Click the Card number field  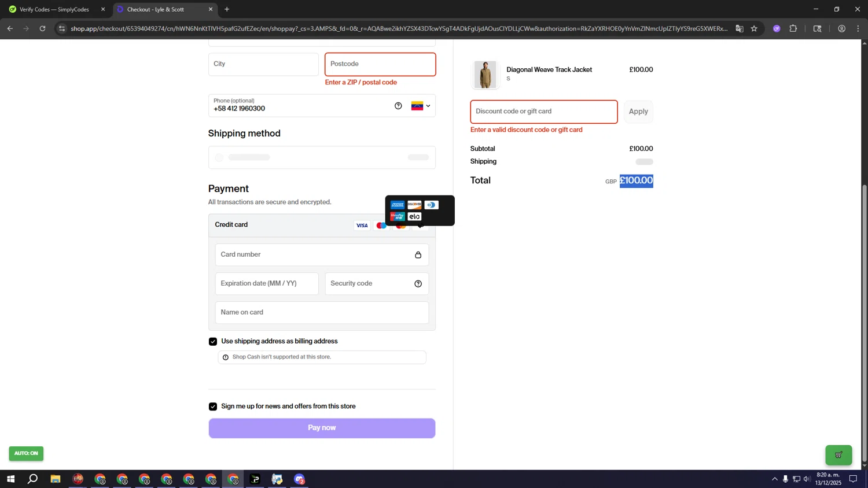tap(322, 255)
